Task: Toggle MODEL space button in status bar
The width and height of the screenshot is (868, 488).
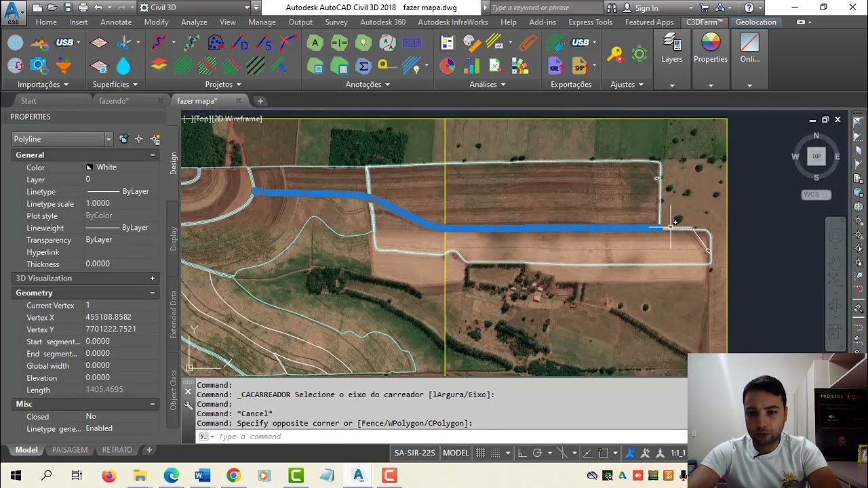Action: (456, 453)
